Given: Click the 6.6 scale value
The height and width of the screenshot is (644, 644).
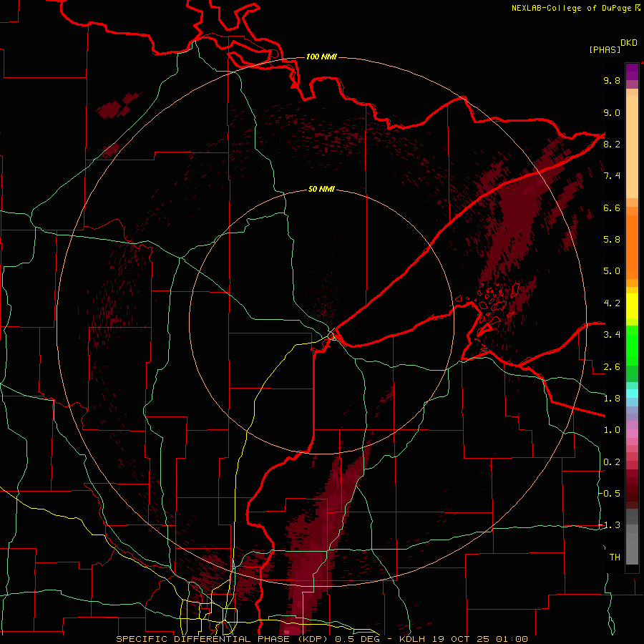Looking at the screenshot, I should 612,208.
